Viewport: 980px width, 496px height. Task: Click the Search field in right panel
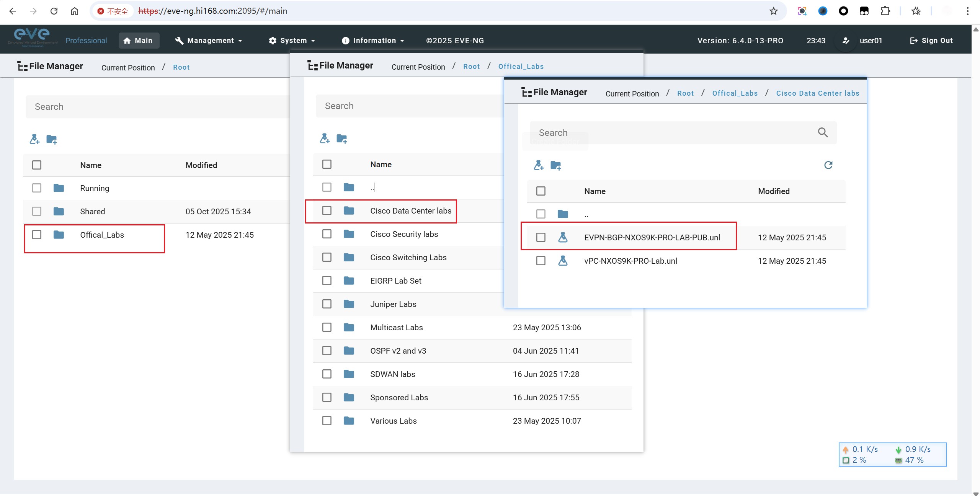[x=670, y=133]
